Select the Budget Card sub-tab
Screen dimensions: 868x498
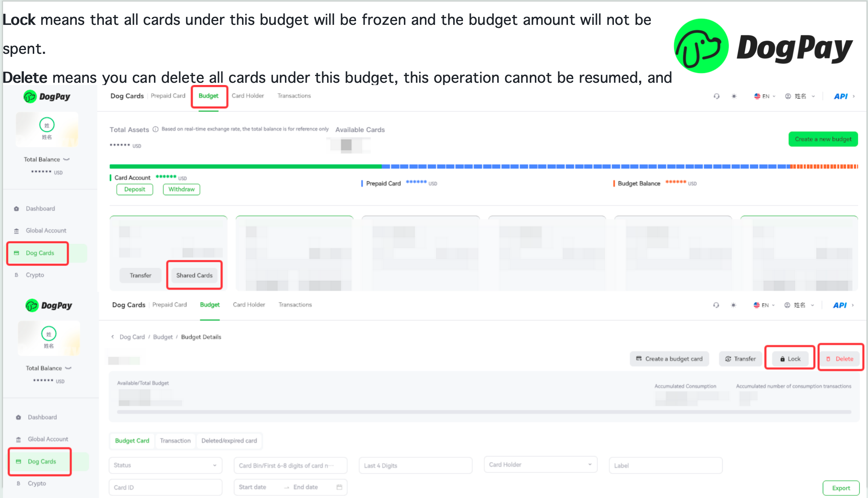point(132,441)
